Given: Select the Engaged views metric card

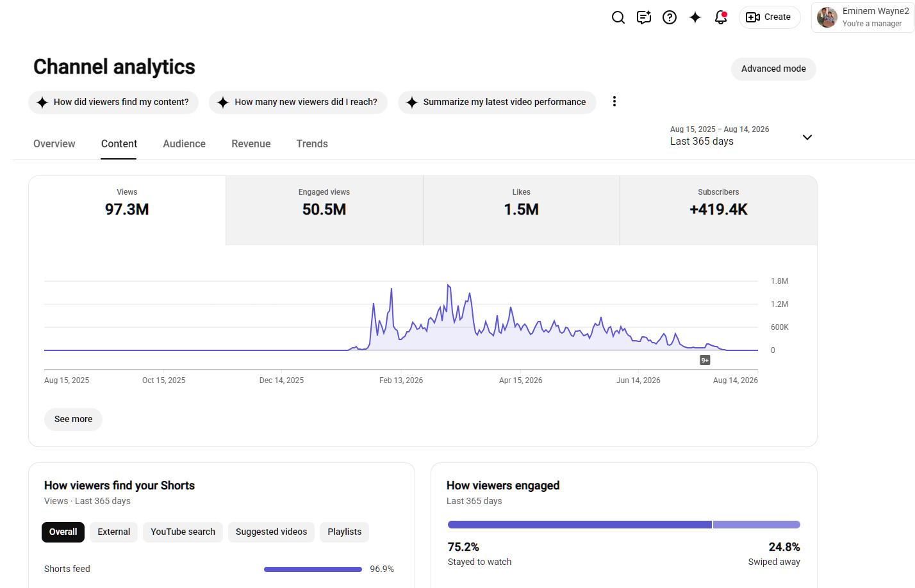Looking at the screenshot, I should click(x=324, y=211).
